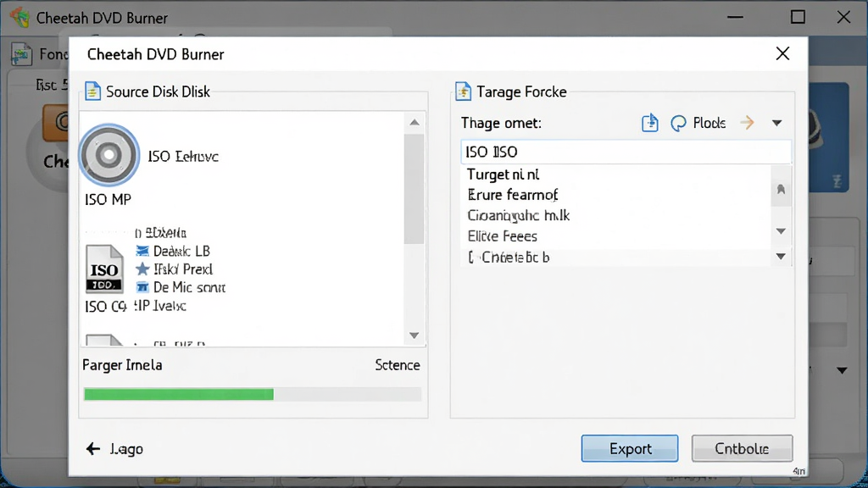The width and height of the screenshot is (868, 488).
Task: Click the De Mic sonrt item icon
Action: coord(142,287)
